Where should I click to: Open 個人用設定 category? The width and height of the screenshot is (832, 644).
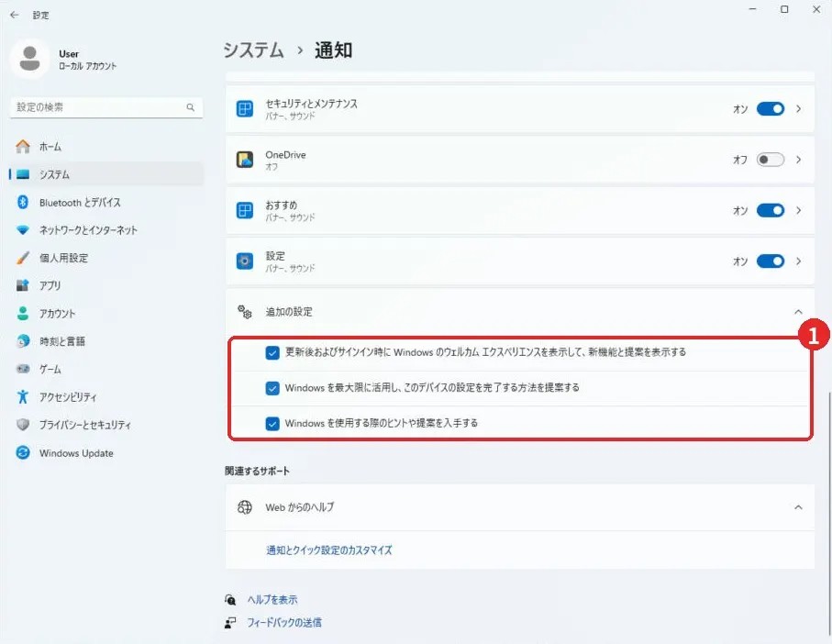106,258
